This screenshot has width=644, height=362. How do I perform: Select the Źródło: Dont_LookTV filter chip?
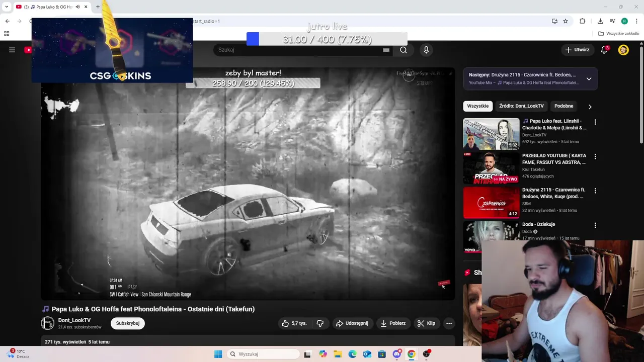coord(521,106)
